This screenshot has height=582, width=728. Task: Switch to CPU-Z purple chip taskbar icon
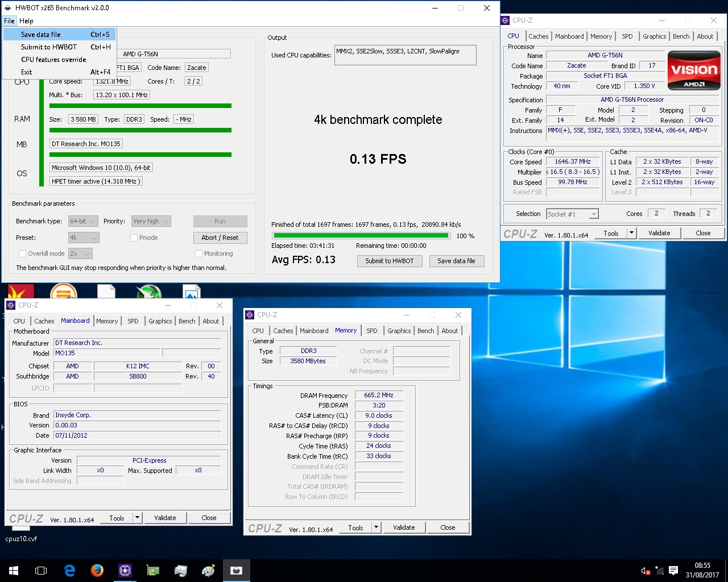125,571
